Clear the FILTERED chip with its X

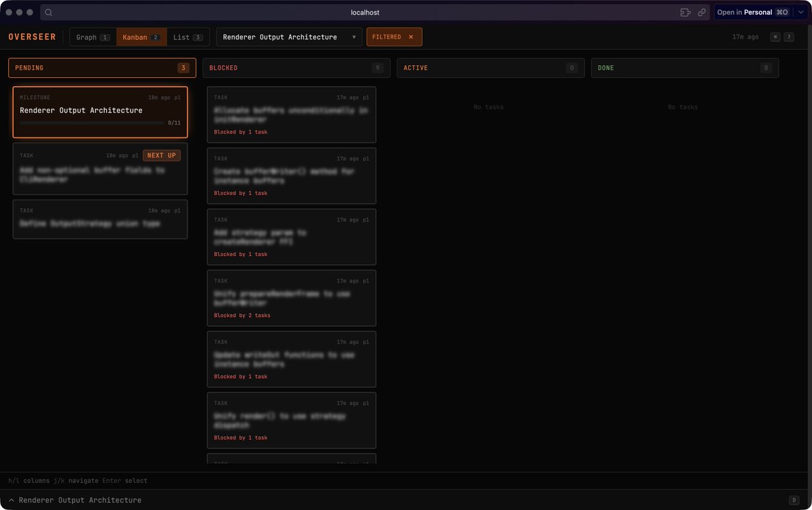411,37
